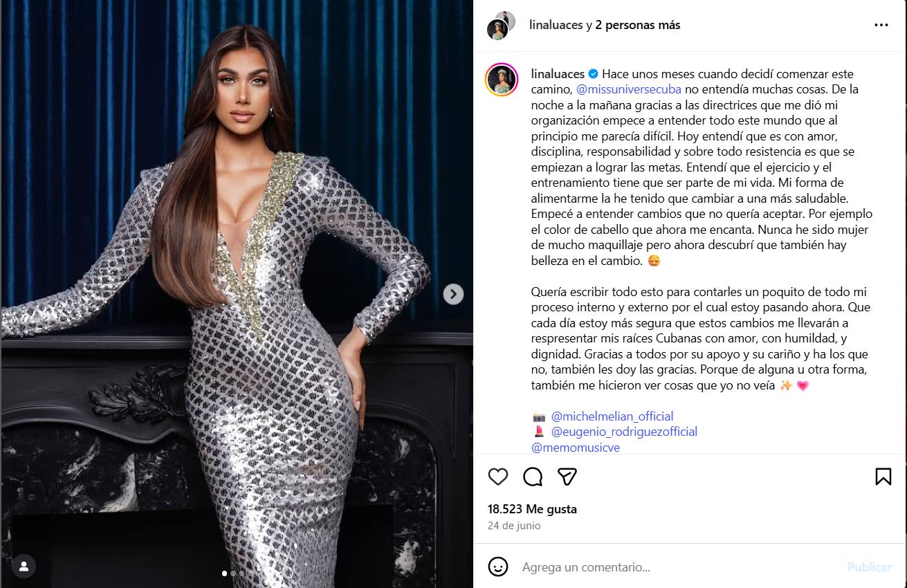The height and width of the screenshot is (588, 907).
Task: View the '18.523 Me gusta' likes list
Action: (532, 509)
